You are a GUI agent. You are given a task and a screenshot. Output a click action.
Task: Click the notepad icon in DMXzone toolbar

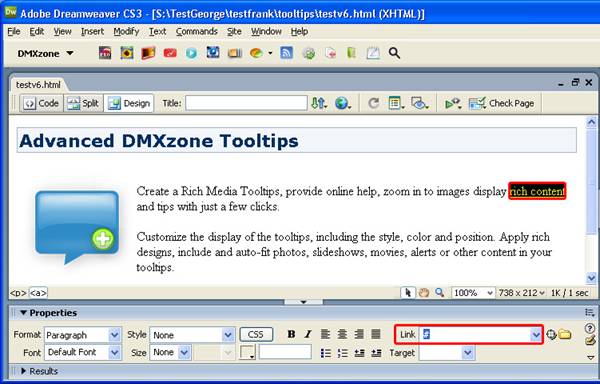[373, 53]
